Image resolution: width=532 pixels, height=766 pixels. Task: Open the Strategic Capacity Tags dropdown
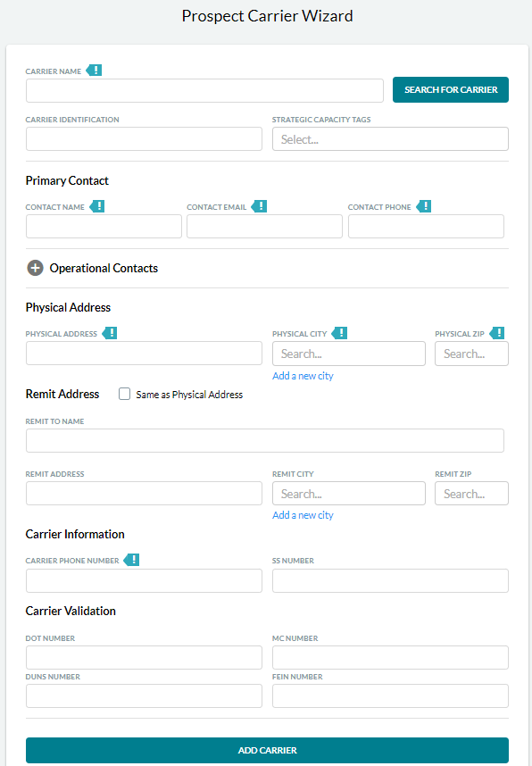click(390, 139)
